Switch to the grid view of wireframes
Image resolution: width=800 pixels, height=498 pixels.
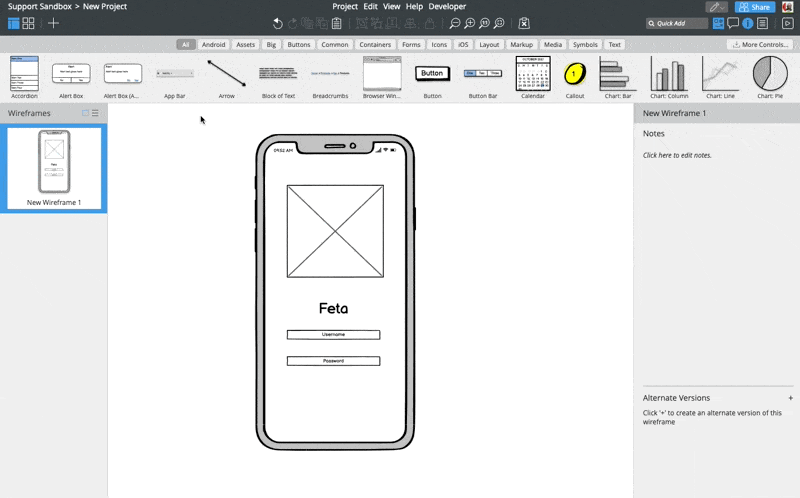pyautogui.click(x=29, y=23)
